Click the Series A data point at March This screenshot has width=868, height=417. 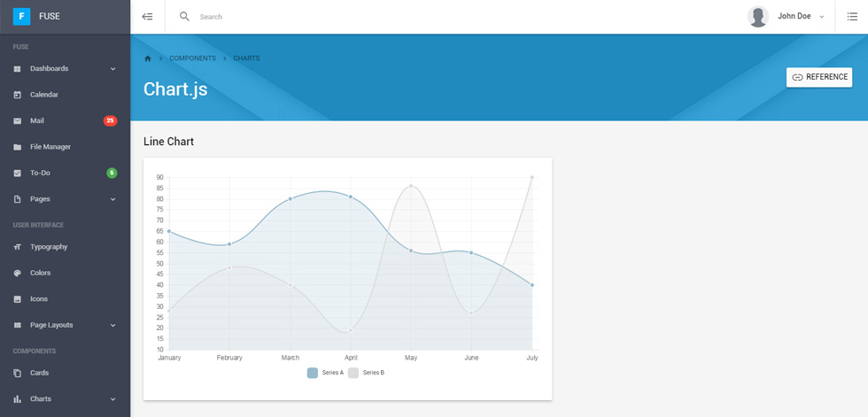(291, 199)
